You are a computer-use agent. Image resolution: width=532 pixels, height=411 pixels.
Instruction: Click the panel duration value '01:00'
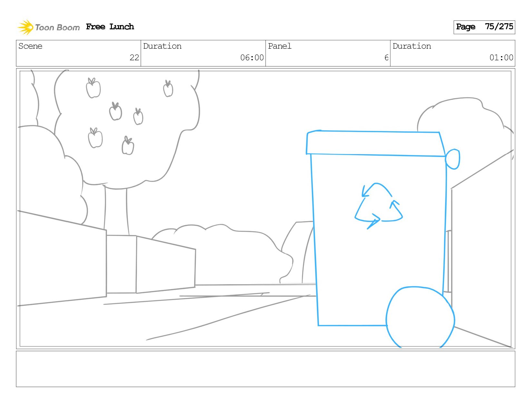501,58
